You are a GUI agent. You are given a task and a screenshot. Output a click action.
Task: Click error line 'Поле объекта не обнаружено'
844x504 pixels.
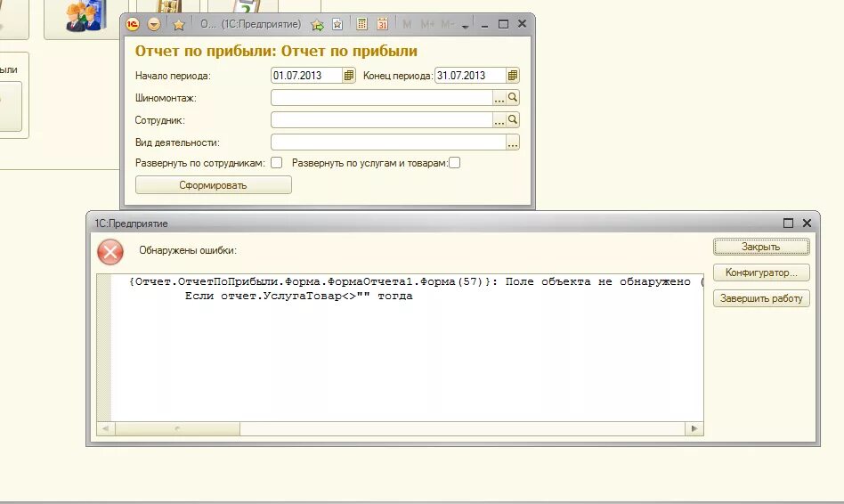597,281
